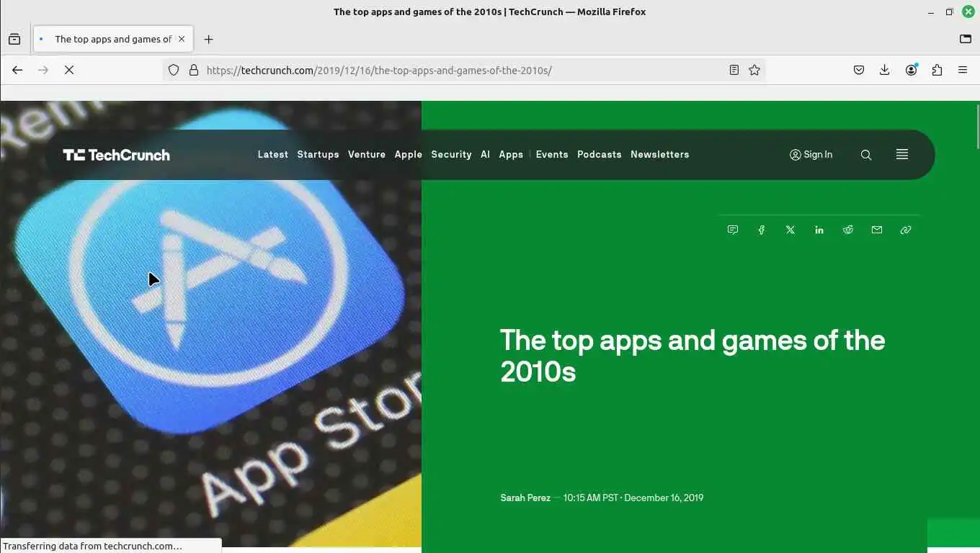Copy the article link
Screen dimensions: 980x553
[906, 230]
